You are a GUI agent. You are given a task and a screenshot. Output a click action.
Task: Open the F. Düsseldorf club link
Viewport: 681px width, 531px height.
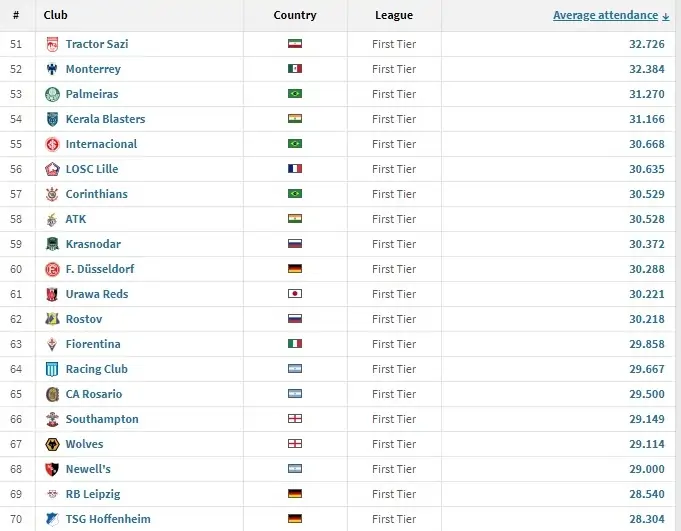(100, 269)
